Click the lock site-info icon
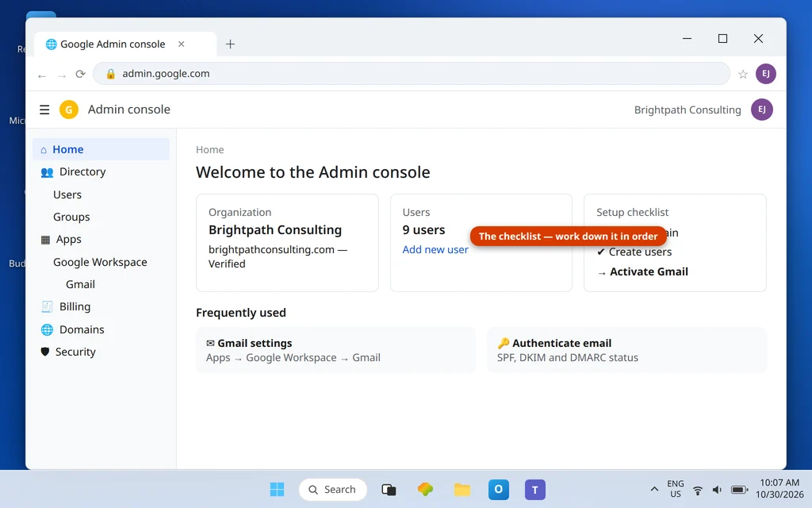This screenshot has width=812, height=508. [110, 74]
